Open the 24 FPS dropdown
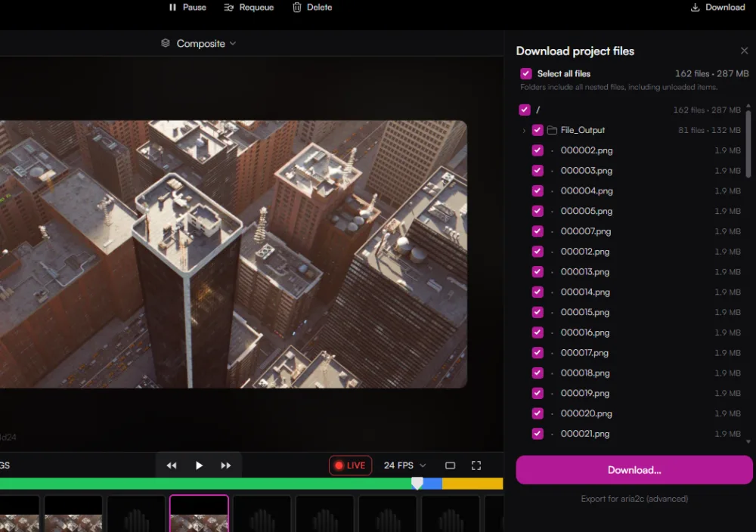This screenshot has width=756, height=532. (405, 466)
